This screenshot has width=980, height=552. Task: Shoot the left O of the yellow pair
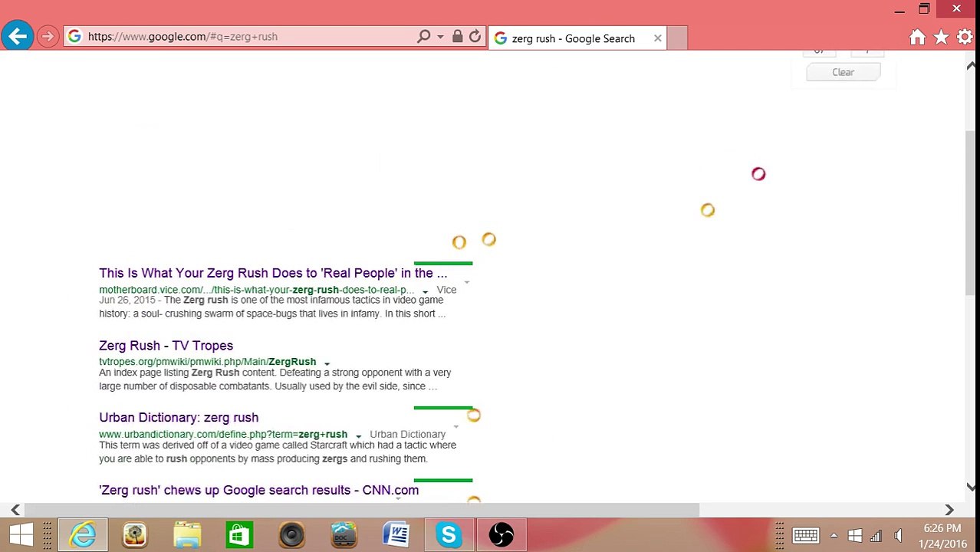click(x=459, y=242)
